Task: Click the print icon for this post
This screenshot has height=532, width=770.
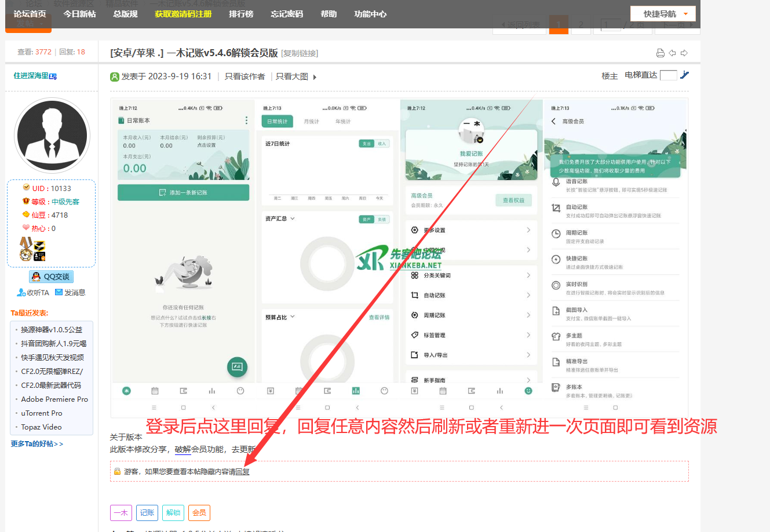Action: click(660, 53)
